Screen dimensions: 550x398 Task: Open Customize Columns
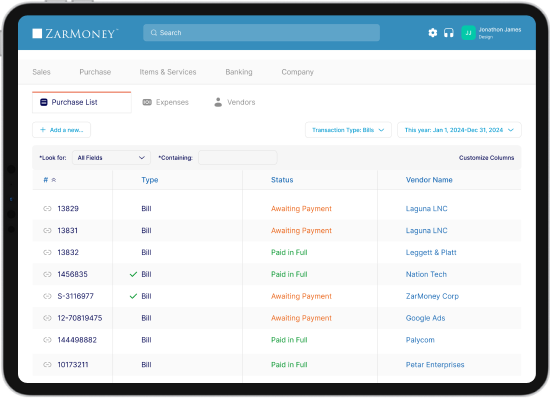[486, 158]
